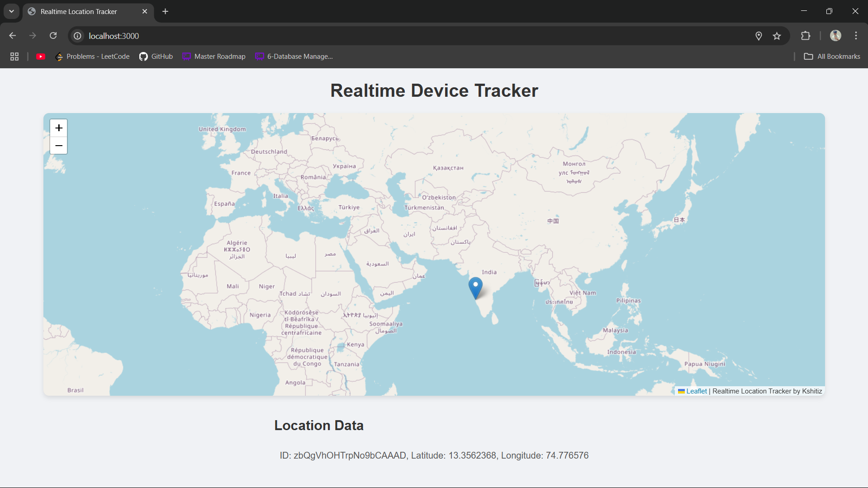
Task: Open the YouTube bookmark icon
Action: [41, 57]
